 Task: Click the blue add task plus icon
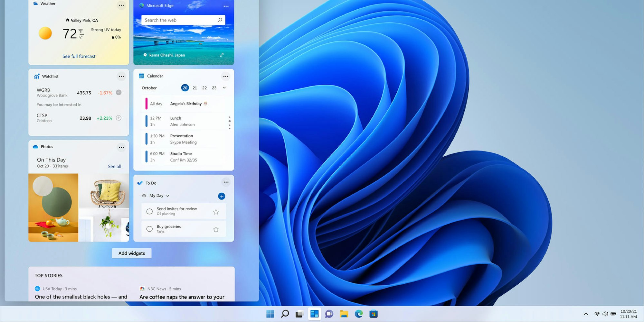(222, 196)
